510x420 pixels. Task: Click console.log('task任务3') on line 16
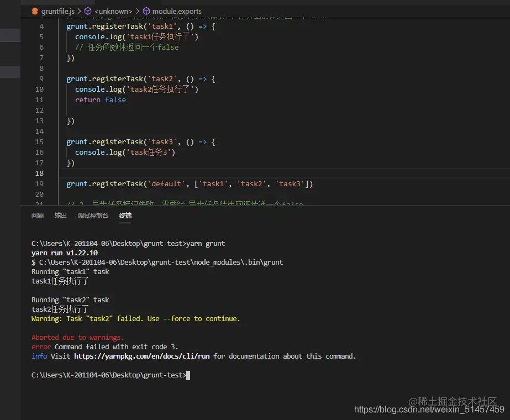pos(125,153)
